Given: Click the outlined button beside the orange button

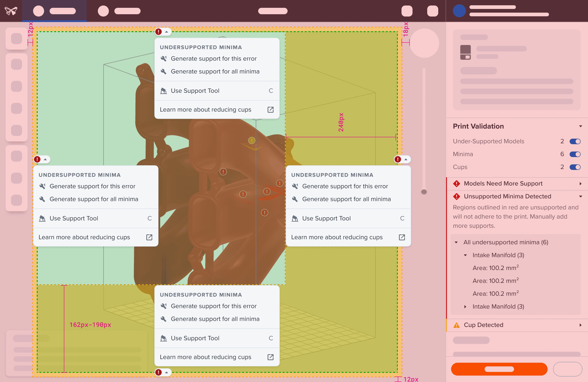Looking at the screenshot, I should pos(568,369).
